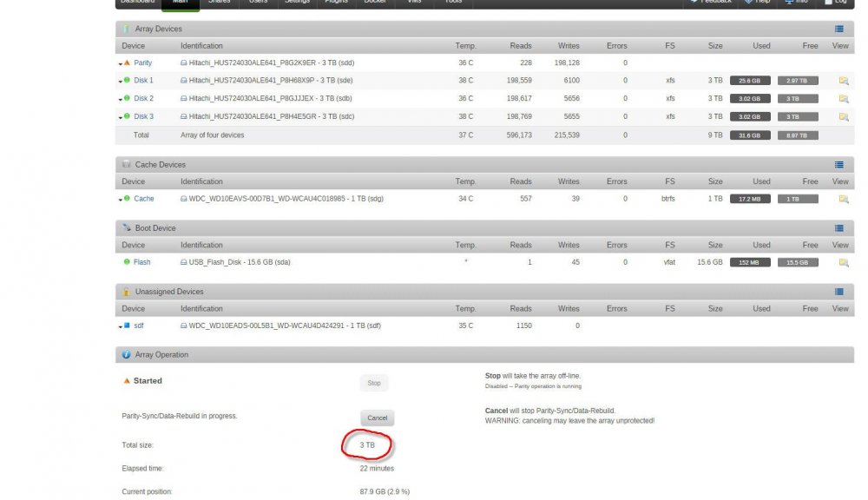Toggle display view icon in Unassigned Devices header
868x500 pixels.
click(839, 292)
